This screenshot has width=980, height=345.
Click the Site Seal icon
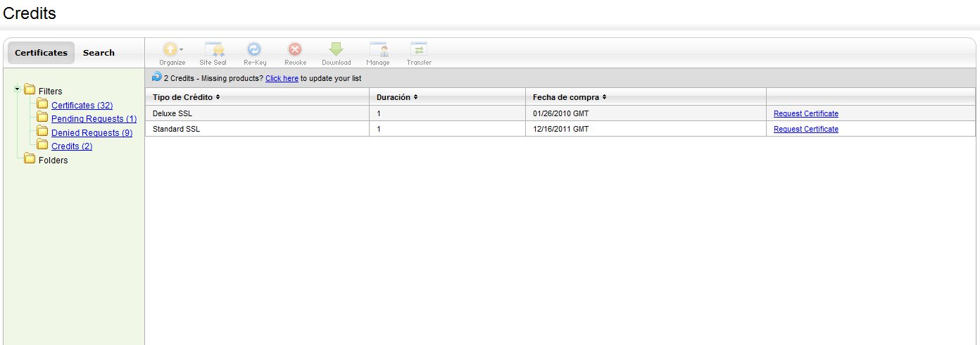click(x=213, y=50)
